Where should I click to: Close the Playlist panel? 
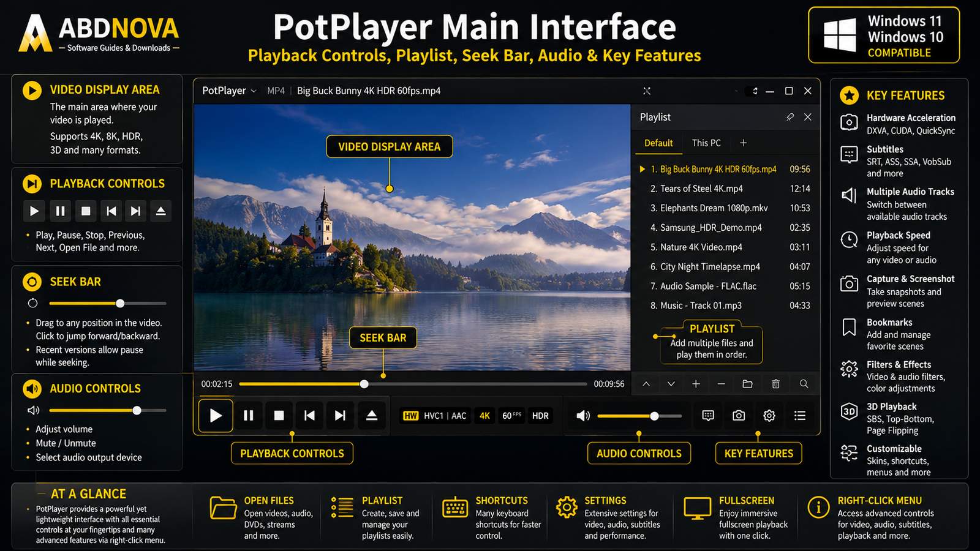pyautogui.click(x=808, y=117)
